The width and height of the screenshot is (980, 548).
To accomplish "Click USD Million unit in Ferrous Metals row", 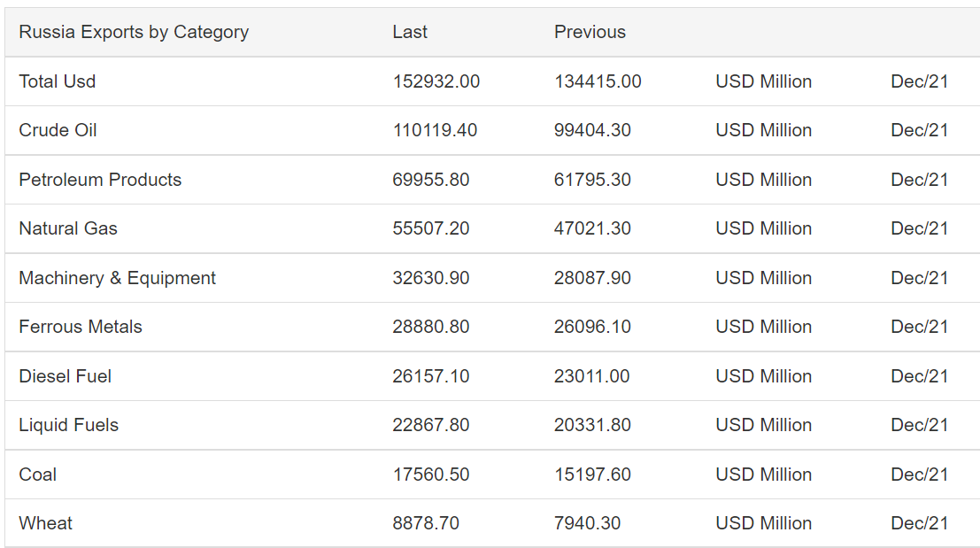I will tap(763, 326).
